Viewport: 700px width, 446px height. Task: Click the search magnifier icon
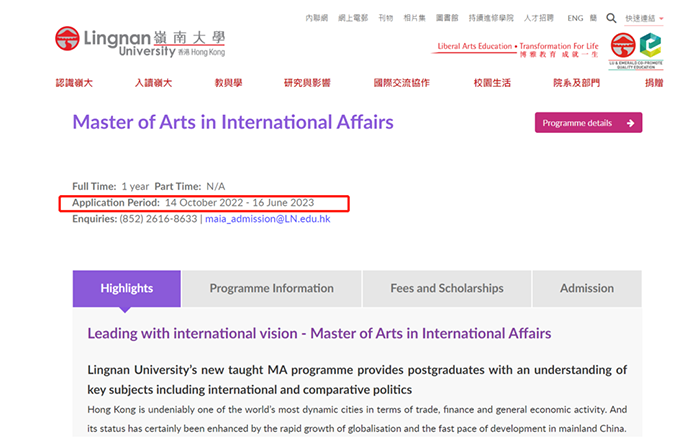click(611, 18)
